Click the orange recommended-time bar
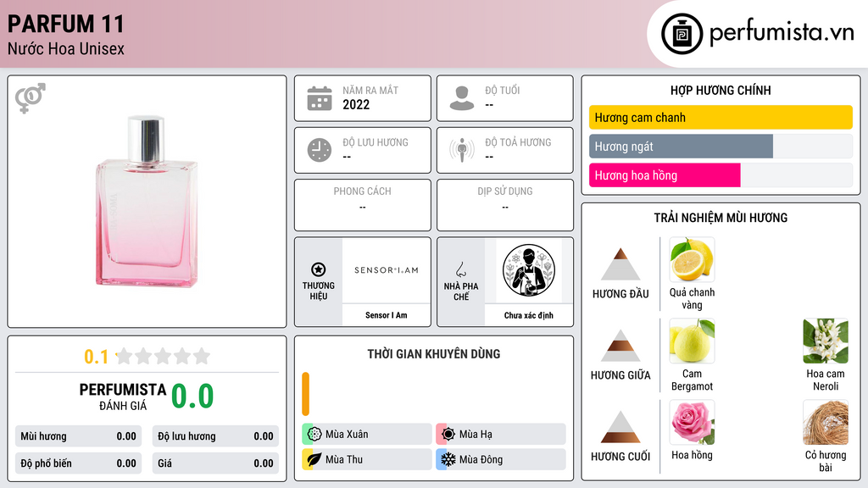This screenshot has width=868, height=488. click(x=305, y=393)
